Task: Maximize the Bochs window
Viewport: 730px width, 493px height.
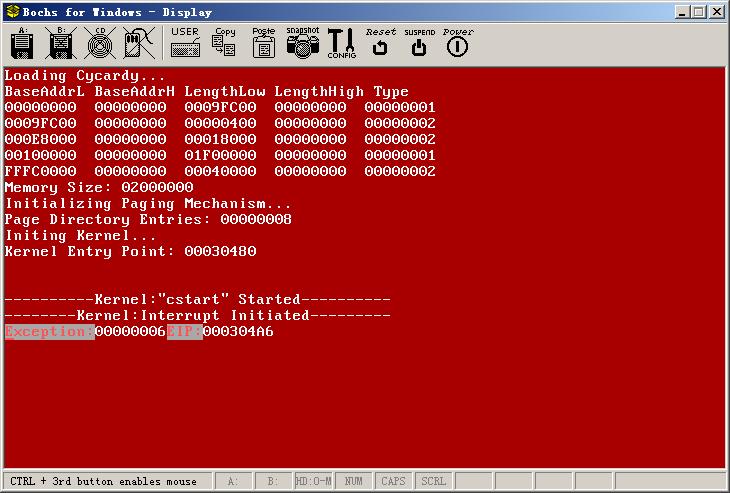Action: [x=699, y=12]
